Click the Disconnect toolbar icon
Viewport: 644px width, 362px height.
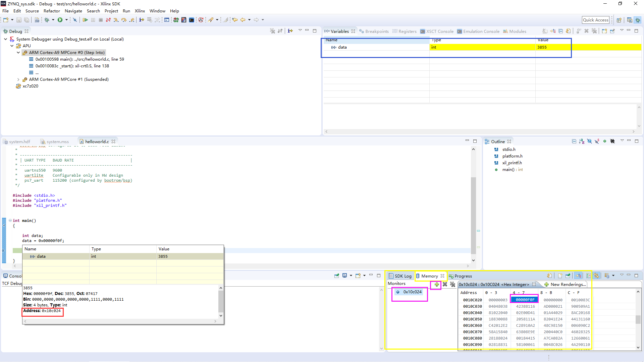[x=108, y=20]
